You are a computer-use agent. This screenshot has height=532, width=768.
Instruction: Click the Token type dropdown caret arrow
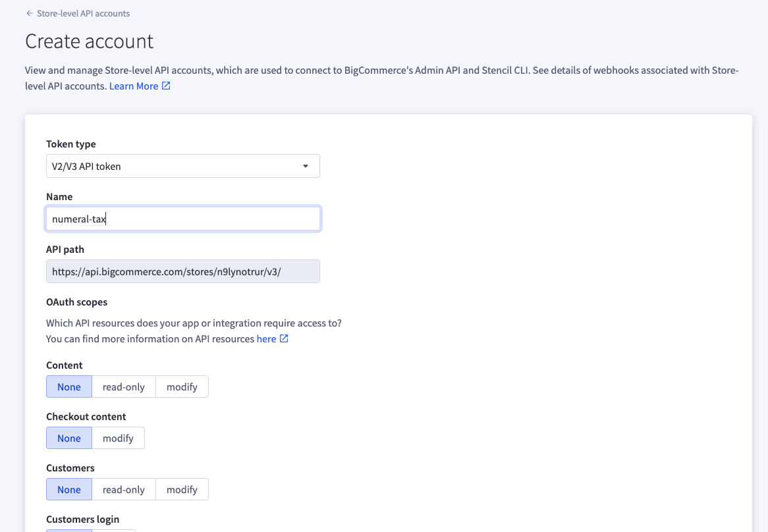306,166
